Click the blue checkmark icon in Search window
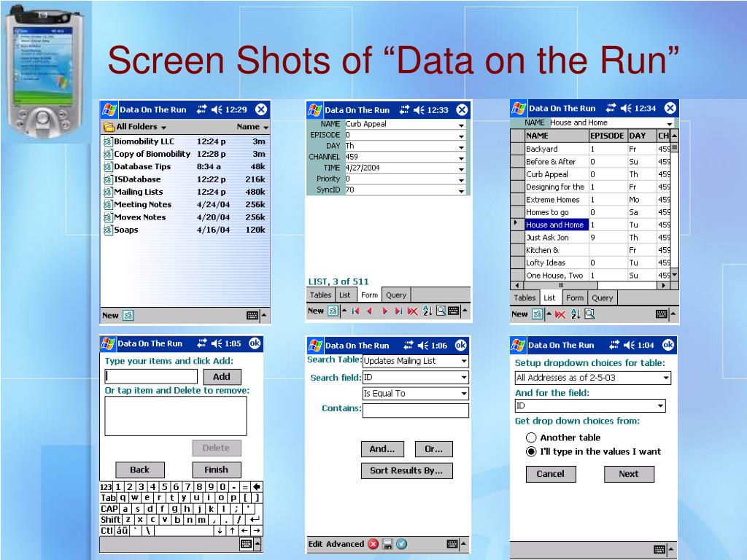The image size is (747, 560). pos(402,544)
